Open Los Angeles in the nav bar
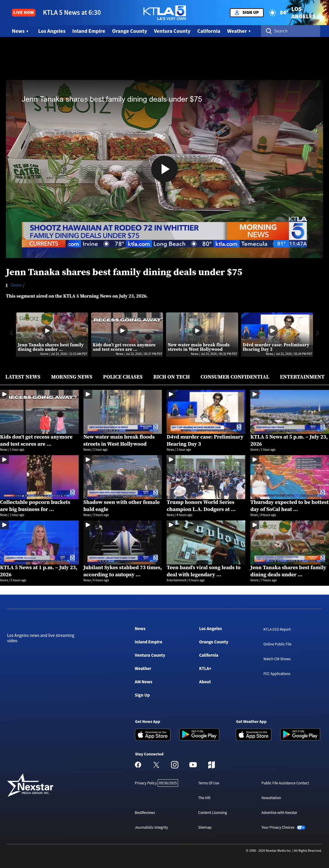Viewport: 329px width, 868px height. (x=51, y=31)
